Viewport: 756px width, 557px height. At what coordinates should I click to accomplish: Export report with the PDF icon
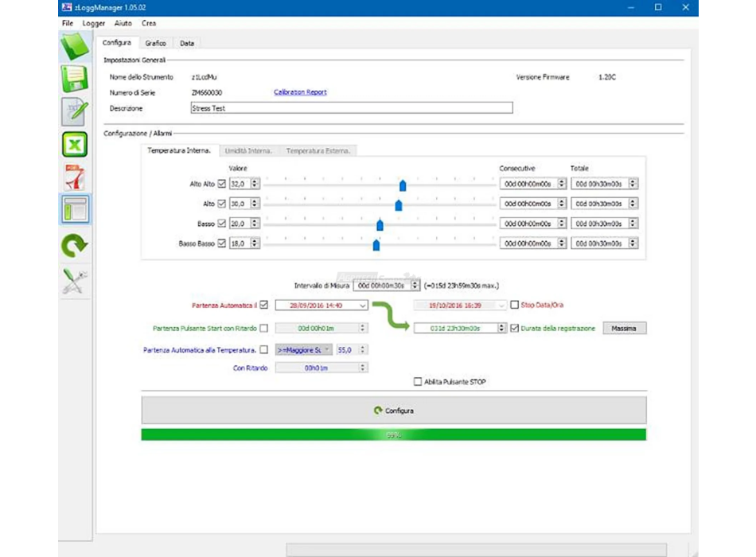point(75,177)
